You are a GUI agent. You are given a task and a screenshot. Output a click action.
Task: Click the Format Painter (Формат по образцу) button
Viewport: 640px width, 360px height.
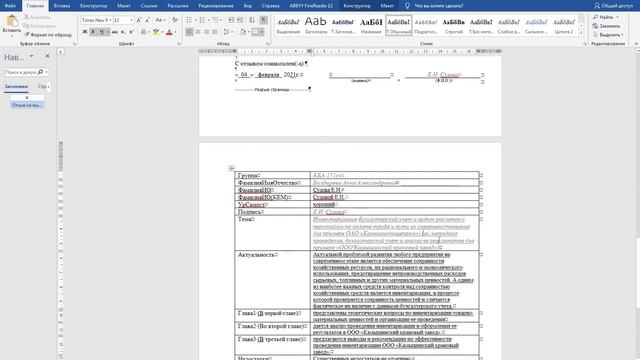click(48, 35)
